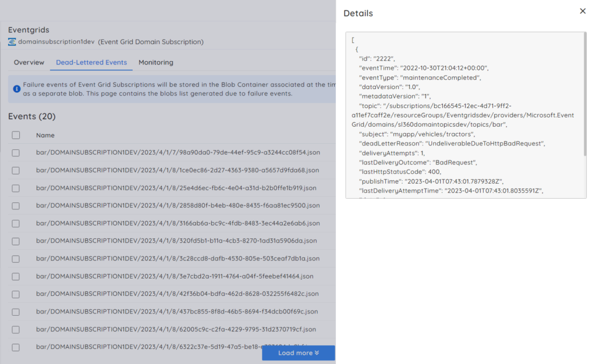Tick the checkbox for 25e4d6ec json blob
The image size is (596, 364).
click(x=16, y=188)
